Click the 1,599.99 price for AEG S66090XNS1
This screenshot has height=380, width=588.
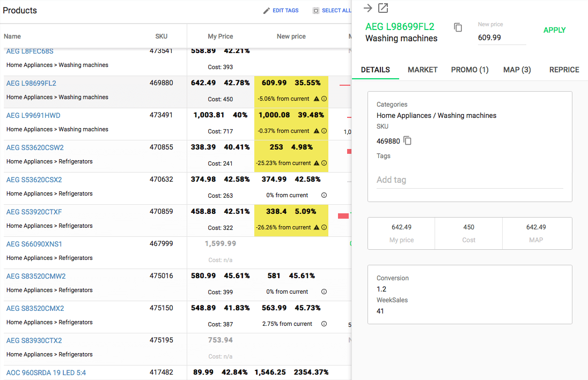(x=220, y=243)
